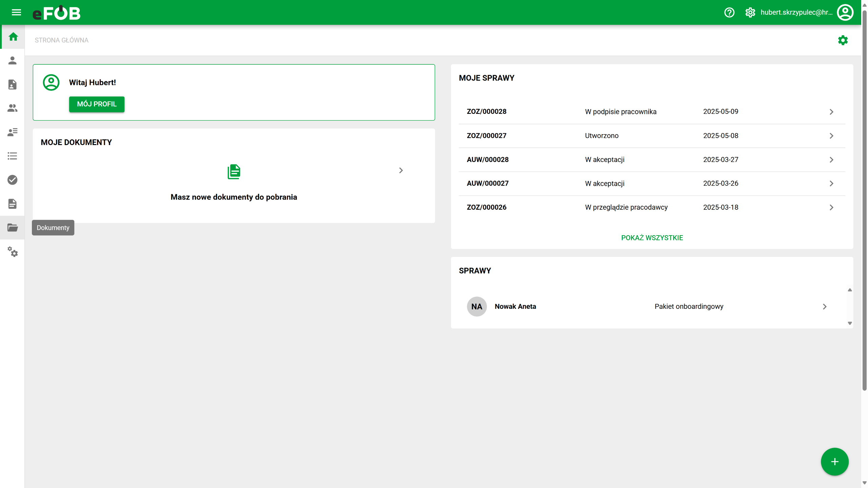Click POKAŻ WSZYSTKIE link
Viewport: 868px width, 488px height.
point(652,238)
